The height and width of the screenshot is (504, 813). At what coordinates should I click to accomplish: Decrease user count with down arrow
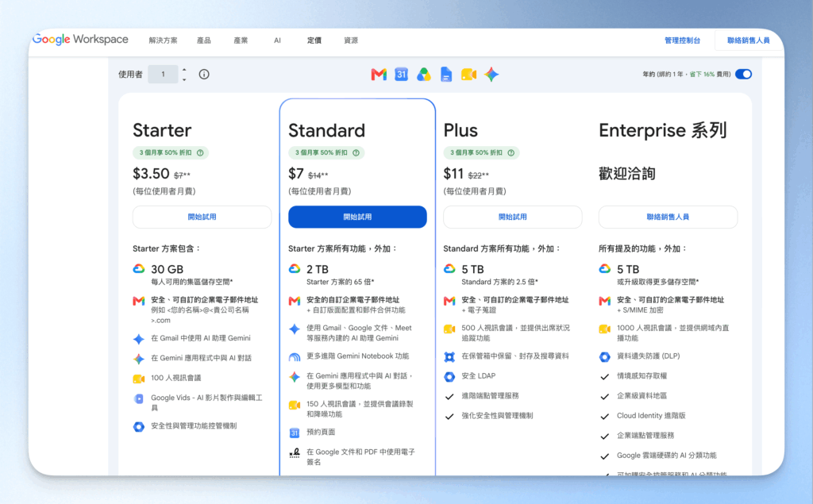184,79
